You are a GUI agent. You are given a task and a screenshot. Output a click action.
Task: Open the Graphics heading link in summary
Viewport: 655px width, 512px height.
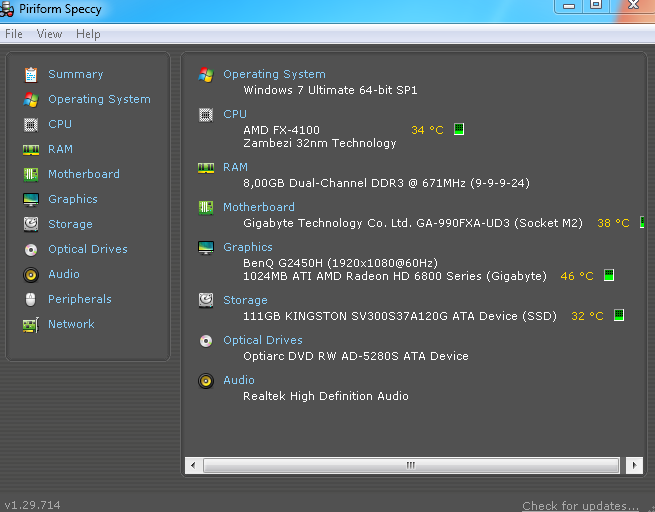248,247
